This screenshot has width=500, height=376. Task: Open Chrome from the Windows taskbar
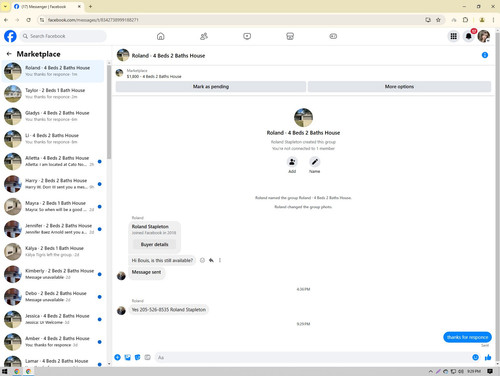(16, 371)
